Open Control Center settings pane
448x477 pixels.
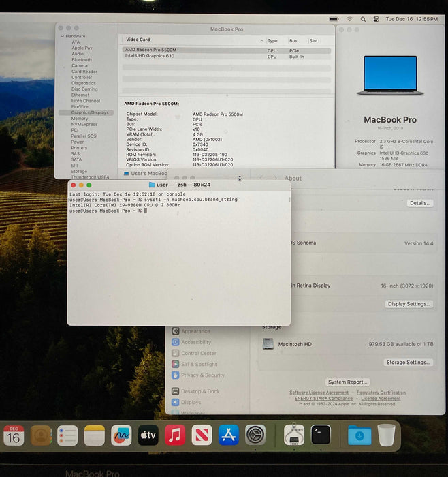click(199, 353)
